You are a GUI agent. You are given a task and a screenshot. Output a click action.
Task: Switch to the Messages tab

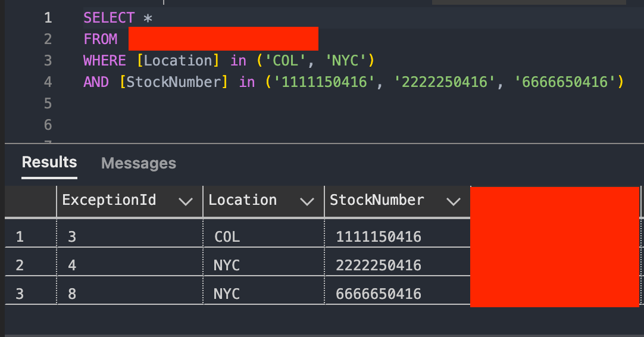139,163
